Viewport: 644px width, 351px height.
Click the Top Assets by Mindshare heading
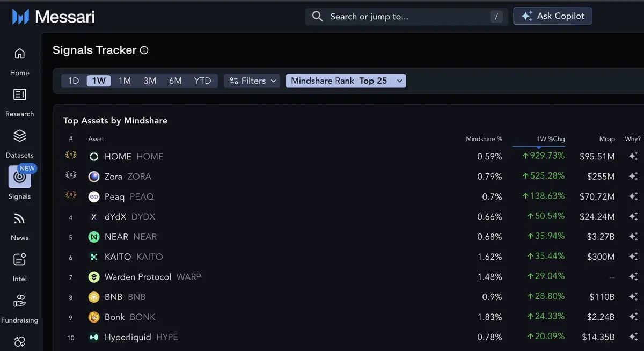pos(115,120)
